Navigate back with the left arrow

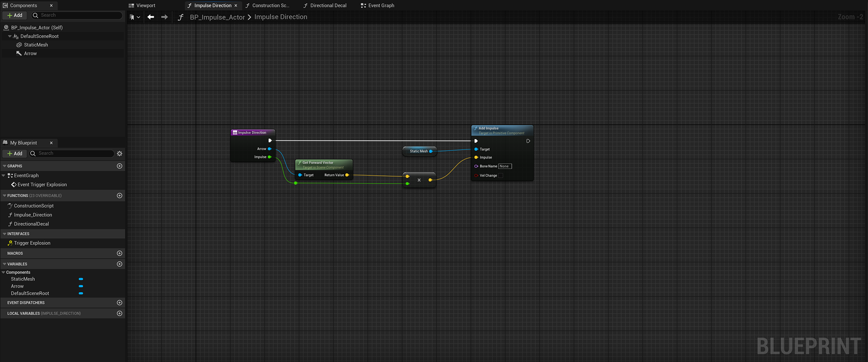point(151,17)
